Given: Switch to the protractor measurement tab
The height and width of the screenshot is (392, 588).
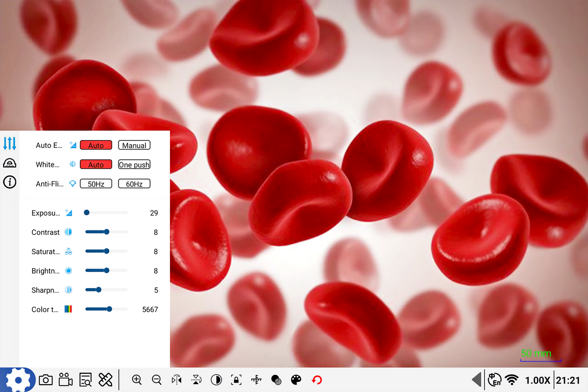Looking at the screenshot, I should [x=10, y=163].
